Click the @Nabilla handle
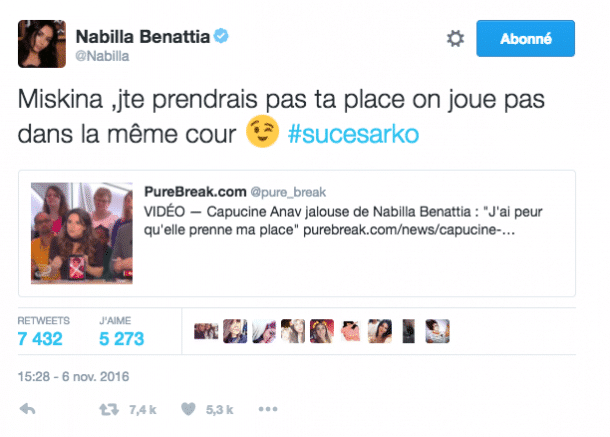 tap(101, 57)
